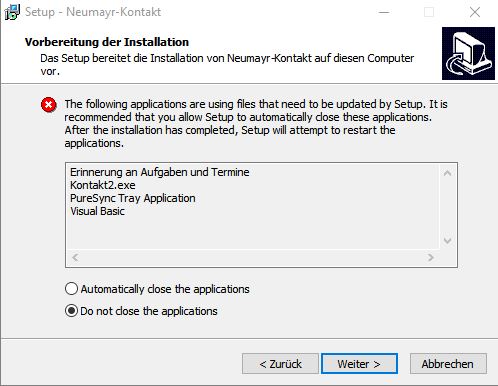The width and height of the screenshot is (498, 386).
Task: Click the horizontal scrollbar track in list
Action: [x=253, y=257]
